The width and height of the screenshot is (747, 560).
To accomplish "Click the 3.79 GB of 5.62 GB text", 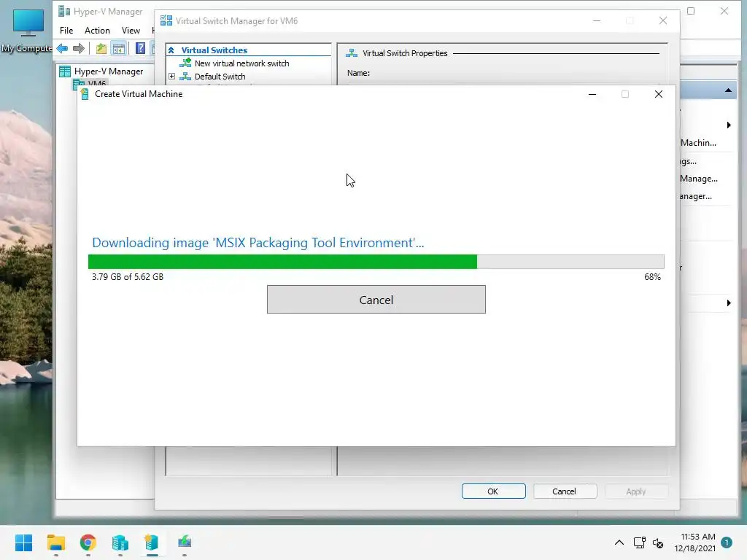I will point(128,276).
